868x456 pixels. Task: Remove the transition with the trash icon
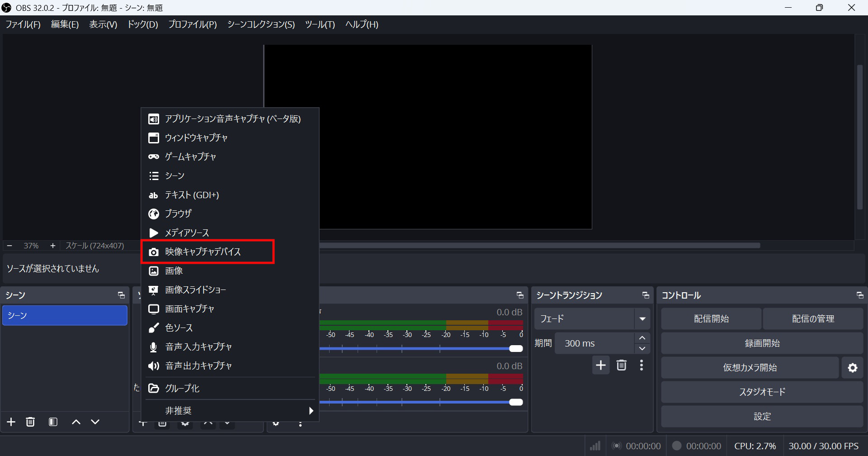[622, 366]
